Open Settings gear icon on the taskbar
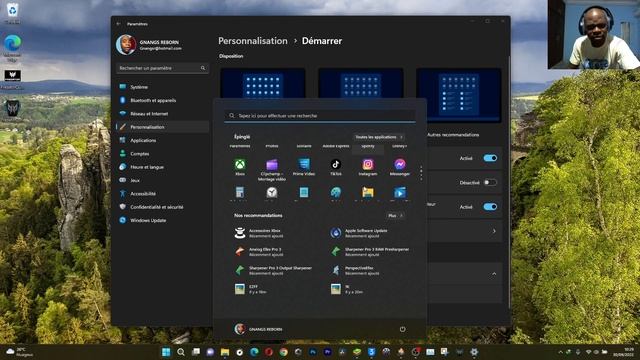Viewport: 640px width, 360px height. pos(474,352)
